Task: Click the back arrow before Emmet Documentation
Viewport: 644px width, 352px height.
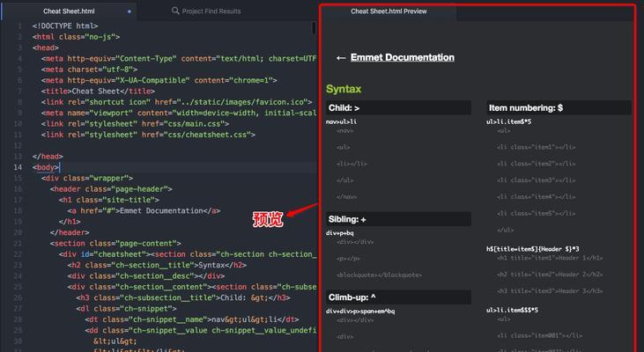Action: tap(340, 58)
